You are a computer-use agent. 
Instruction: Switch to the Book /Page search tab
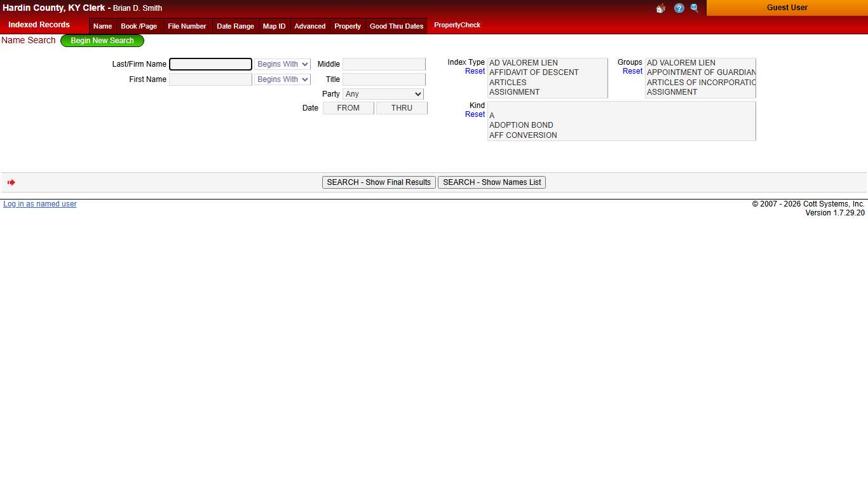click(139, 26)
